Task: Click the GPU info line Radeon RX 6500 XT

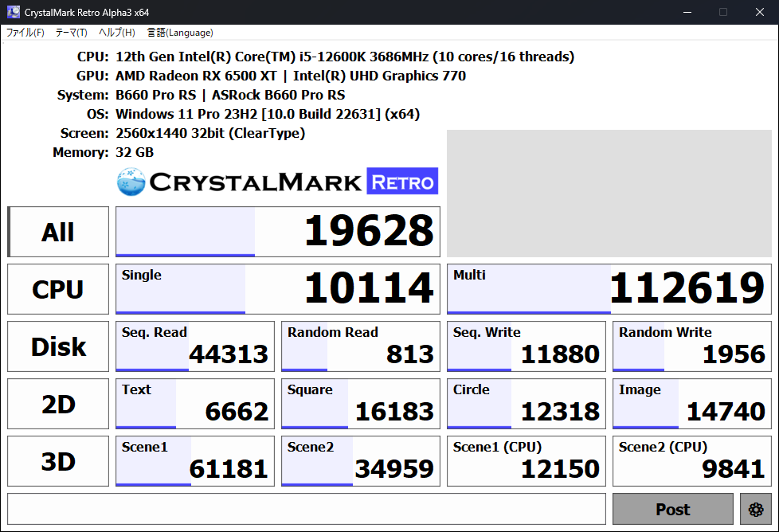Action: pyautogui.click(x=291, y=76)
